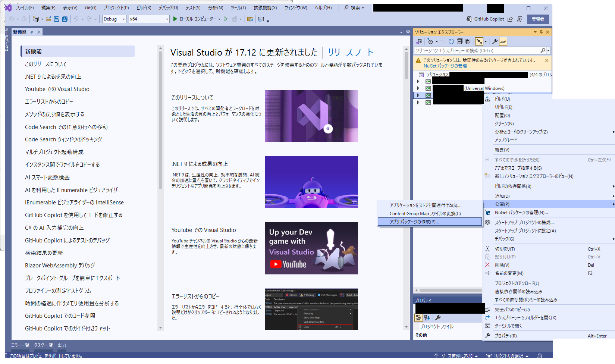This screenshot has width=615, height=364.
Task: Click the 管理者 button
Action: click(x=538, y=19)
